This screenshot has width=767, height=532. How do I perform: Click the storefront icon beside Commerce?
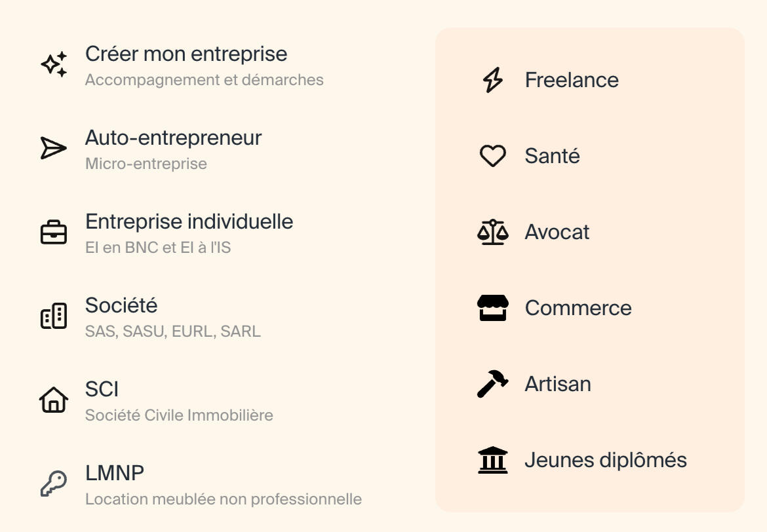(492, 308)
